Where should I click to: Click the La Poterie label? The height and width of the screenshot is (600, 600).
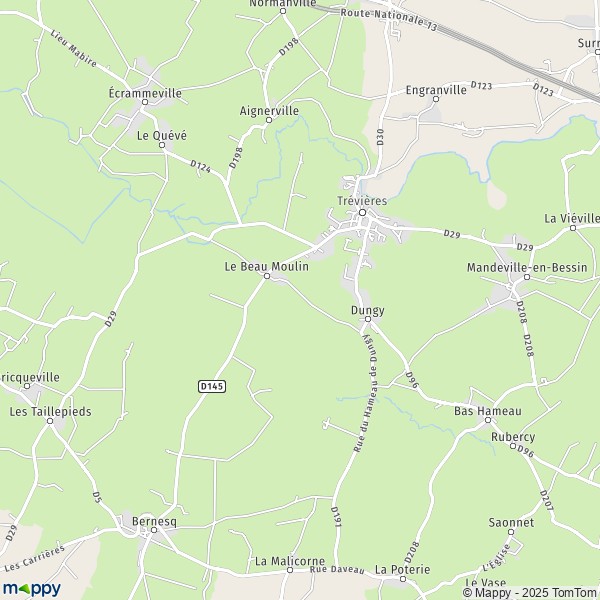click(403, 569)
